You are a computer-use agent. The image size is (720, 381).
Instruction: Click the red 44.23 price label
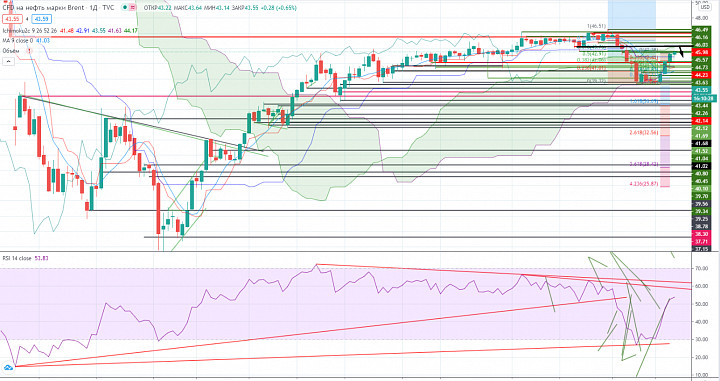[701, 75]
